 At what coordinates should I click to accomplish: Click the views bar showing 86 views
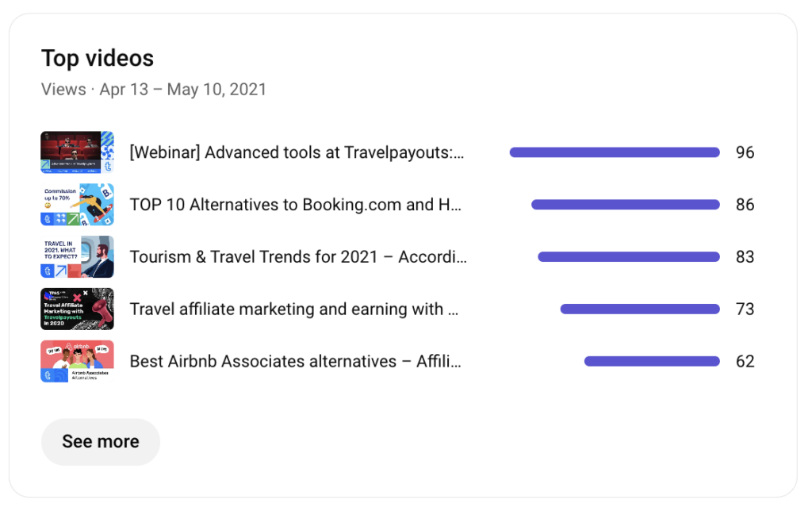[626, 205]
